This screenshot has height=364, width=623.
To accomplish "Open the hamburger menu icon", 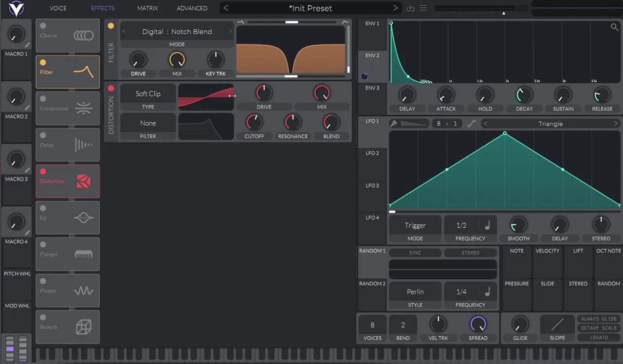I will pyautogui.click(x=423, y=8).
